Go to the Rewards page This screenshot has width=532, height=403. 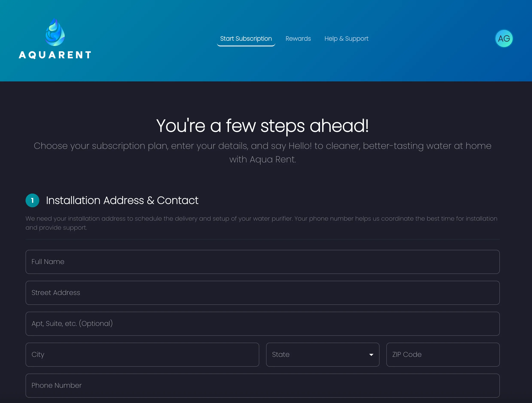298,39
